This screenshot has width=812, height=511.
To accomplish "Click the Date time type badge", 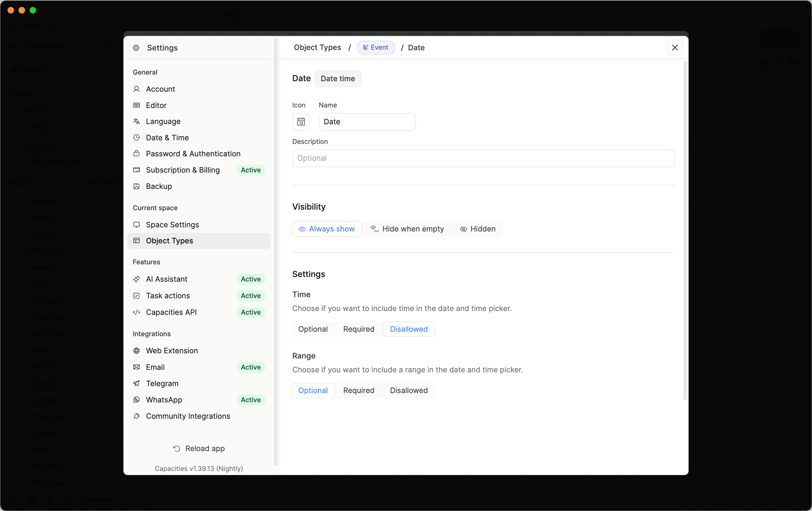I will [338, 79].
